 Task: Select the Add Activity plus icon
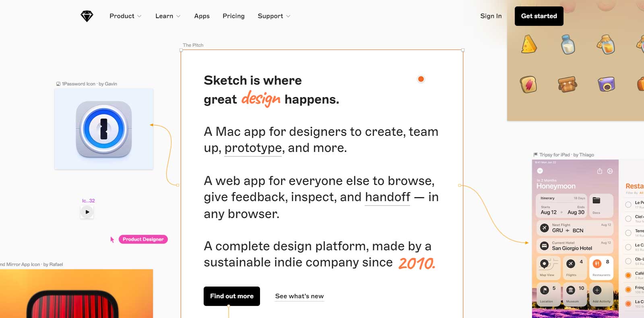pos(597,290)
